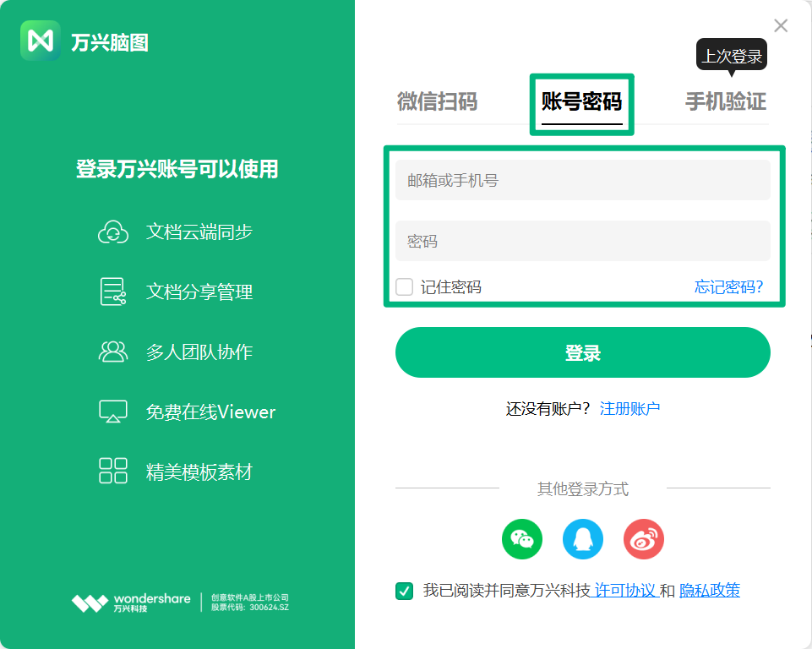Screen dimensions: 812x649
Task: Click the 精美模板素材 text
Action: [x=199, y=472]
